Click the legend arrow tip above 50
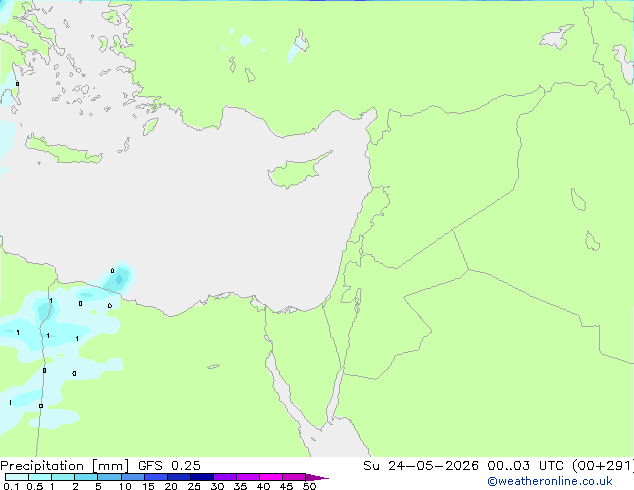This screenshot has height=490, width=634. pos(317,477)
